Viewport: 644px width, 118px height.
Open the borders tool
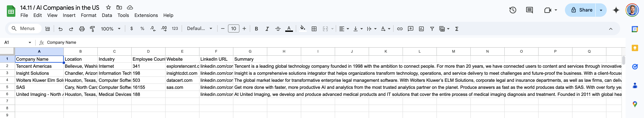[314, 29]
